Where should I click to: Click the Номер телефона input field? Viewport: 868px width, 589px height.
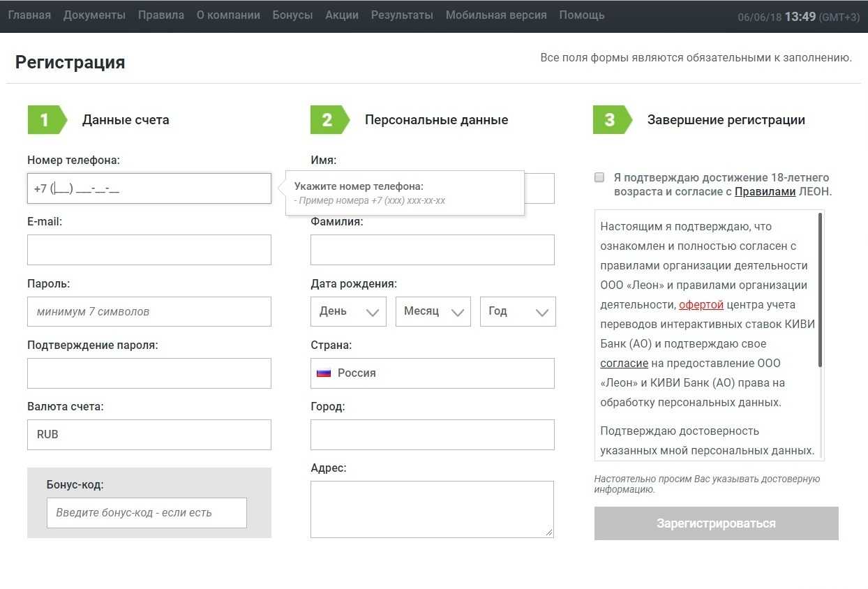pos(149,188)
